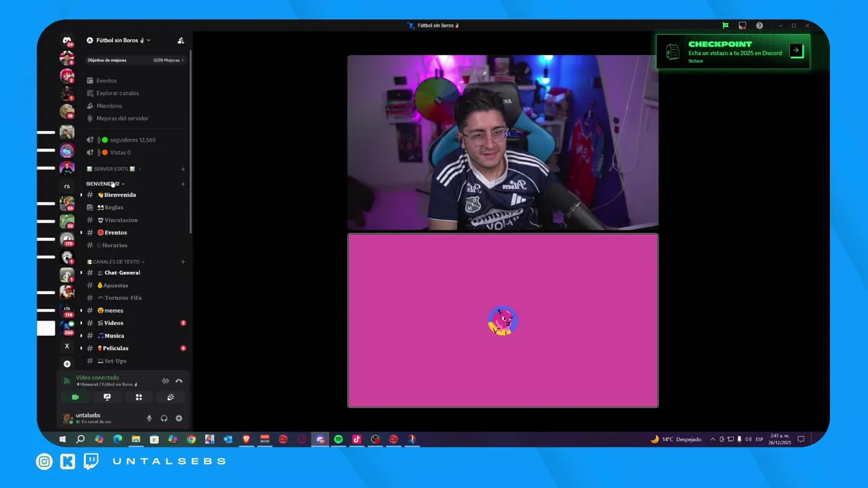868x488 pixels.
Task: Open File Explorer from the taskbar
Action: click(136, 439)
